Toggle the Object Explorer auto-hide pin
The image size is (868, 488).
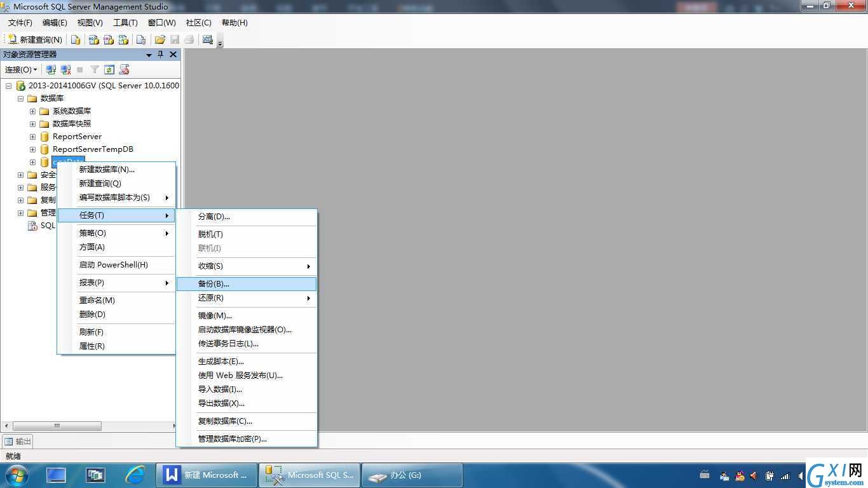point(161,55)
